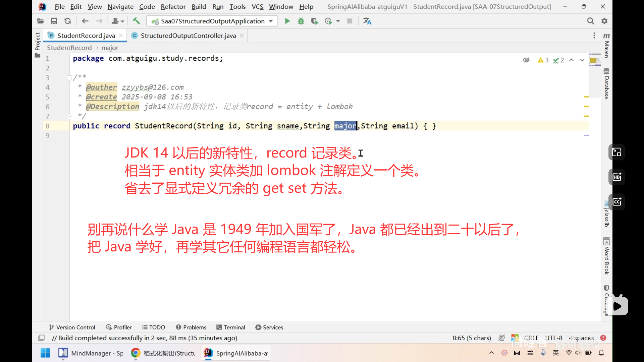644x362 pixels.
Task: Click the Save All disk icon
Action: coord(54,21)
